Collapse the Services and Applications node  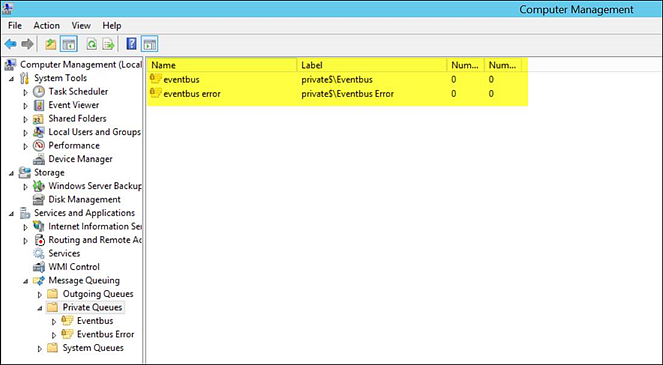[11, 214]
